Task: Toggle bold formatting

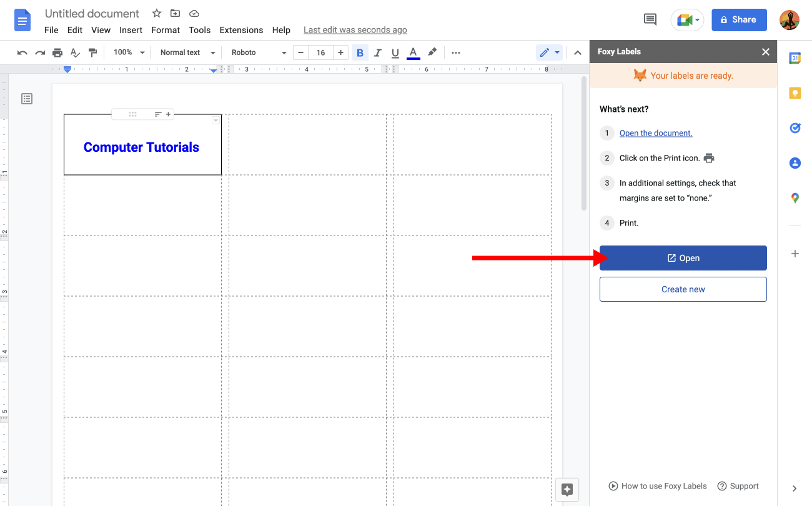Action: click(360, 52)
